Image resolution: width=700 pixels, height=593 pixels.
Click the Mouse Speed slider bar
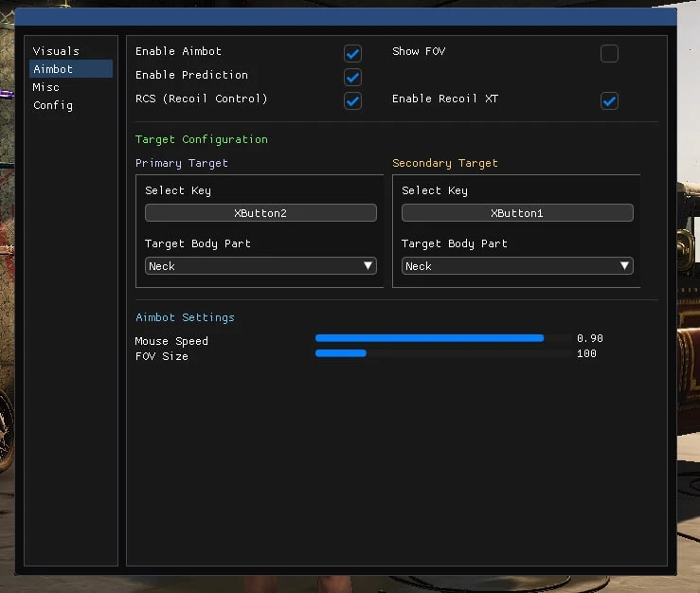point(443,338)
